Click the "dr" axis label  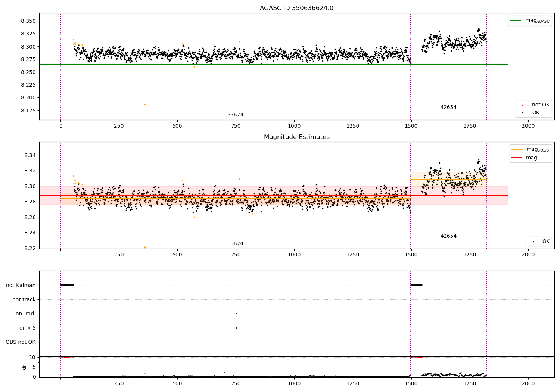[x=24, y=367]
